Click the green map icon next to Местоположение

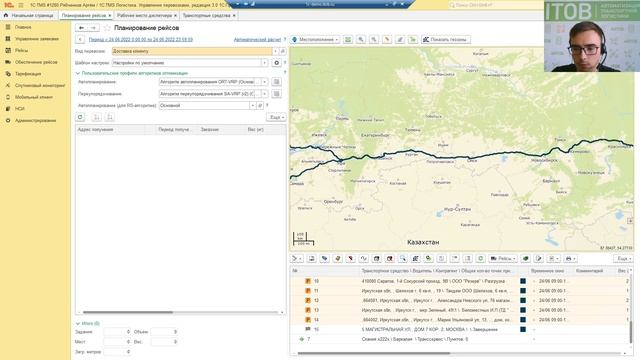coord(348,40)
